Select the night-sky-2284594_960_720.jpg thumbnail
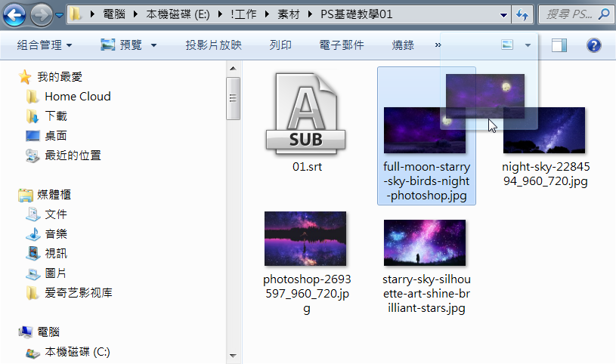Screen dimensions: 616x364 click(x=544, y=131)
